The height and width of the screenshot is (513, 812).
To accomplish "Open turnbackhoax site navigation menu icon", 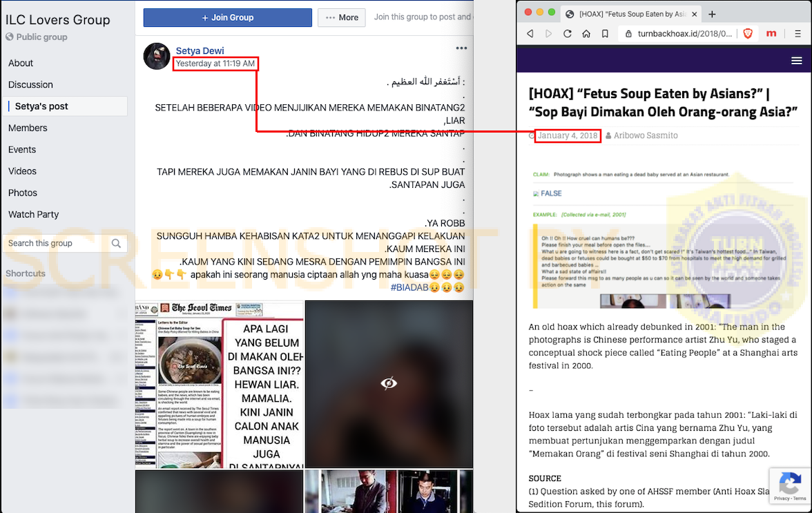I will (x=797, y=61).
